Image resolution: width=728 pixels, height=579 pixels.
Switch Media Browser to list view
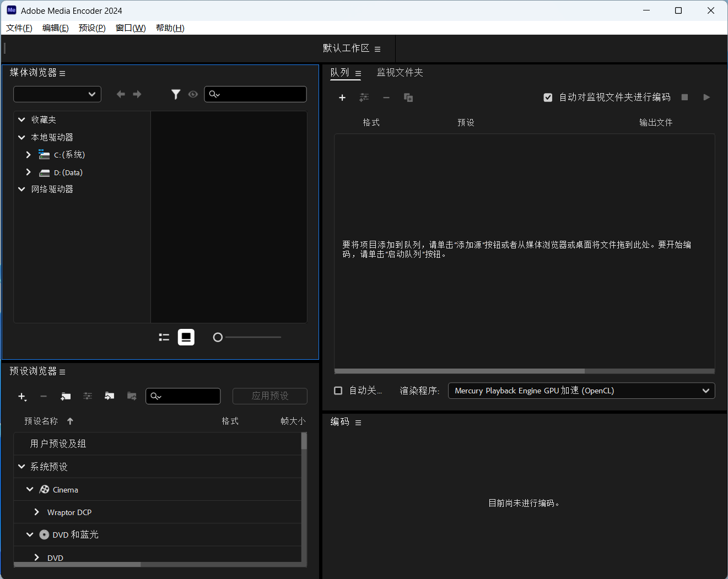[164, 337]
